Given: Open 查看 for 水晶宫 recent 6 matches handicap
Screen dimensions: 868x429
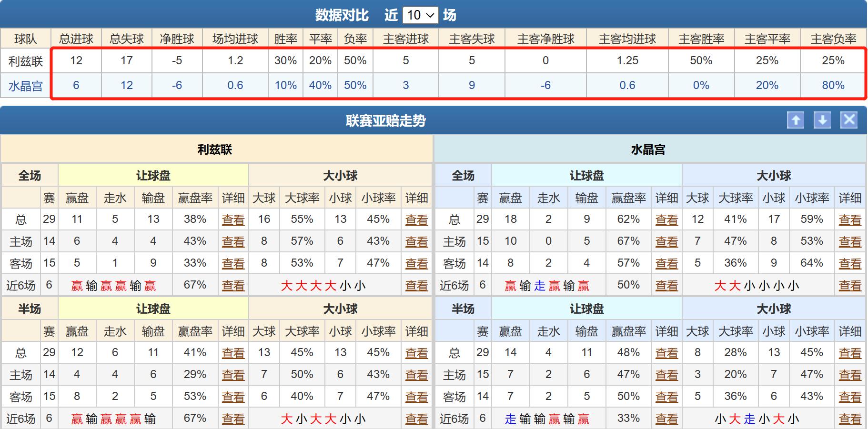Looking at the screenshot, I should 666,285.
